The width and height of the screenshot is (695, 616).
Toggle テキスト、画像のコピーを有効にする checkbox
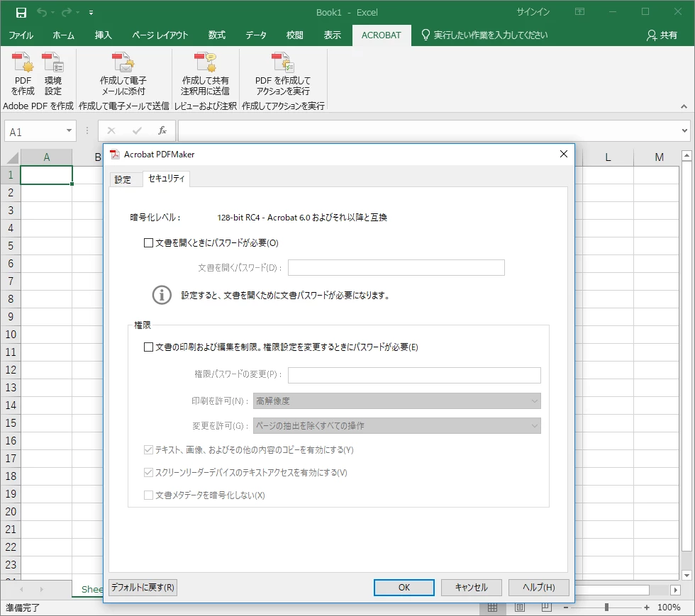(148, 450)
